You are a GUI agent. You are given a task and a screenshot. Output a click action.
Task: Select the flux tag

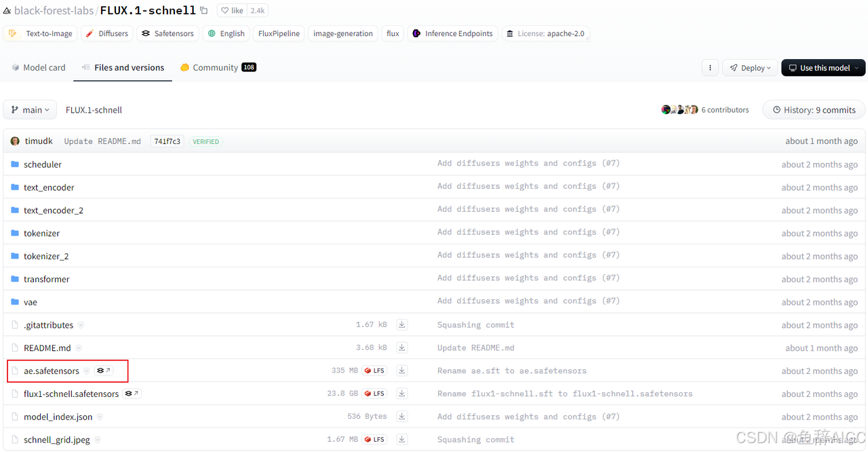393,33
